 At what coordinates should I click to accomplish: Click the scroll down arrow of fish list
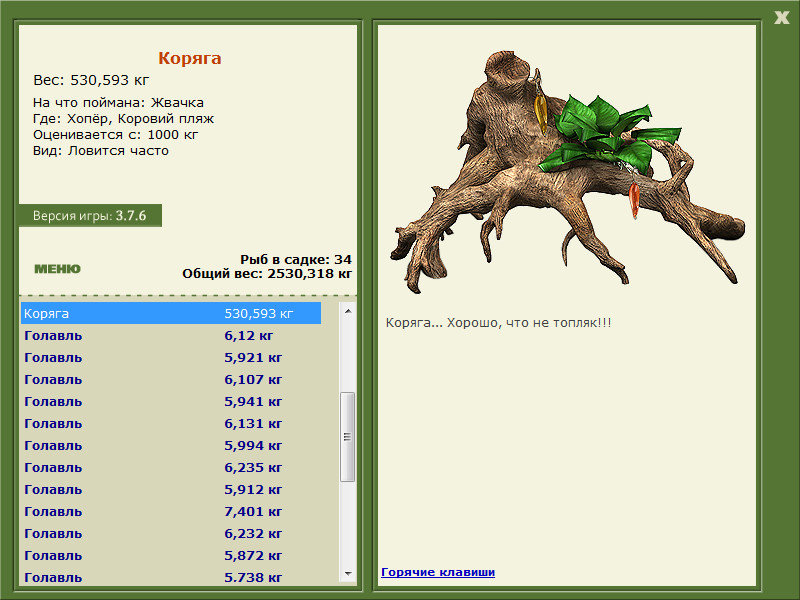point(347,574)
